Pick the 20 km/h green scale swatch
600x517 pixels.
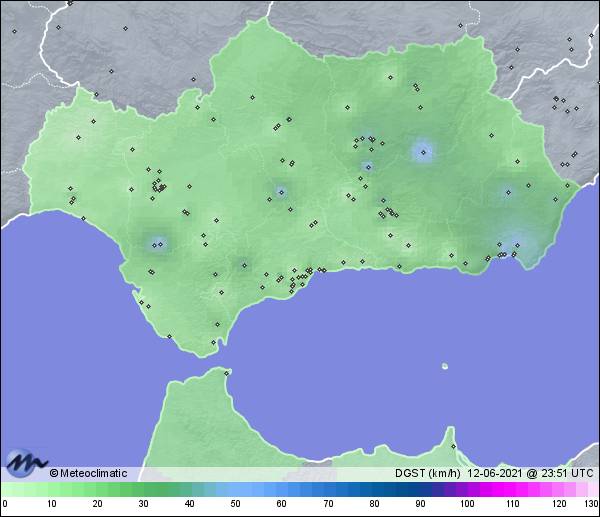[98, 488]
